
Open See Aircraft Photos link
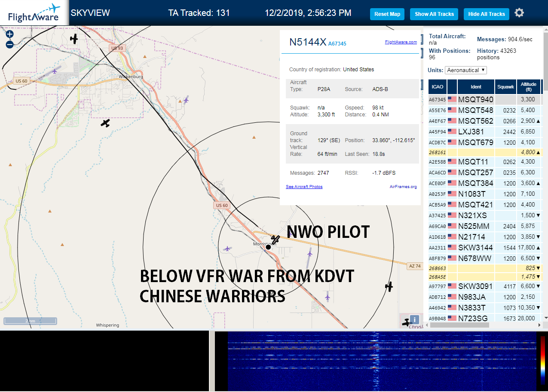click(x=304, y=187)
